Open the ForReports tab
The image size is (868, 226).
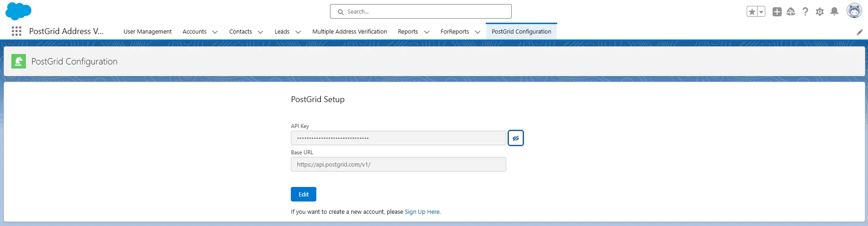click(455, 31)
